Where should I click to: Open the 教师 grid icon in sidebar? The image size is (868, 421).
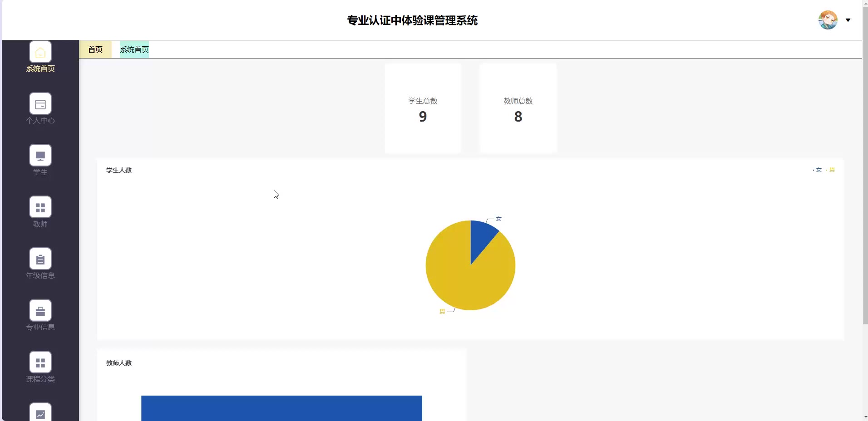click(x=40, y=207)
